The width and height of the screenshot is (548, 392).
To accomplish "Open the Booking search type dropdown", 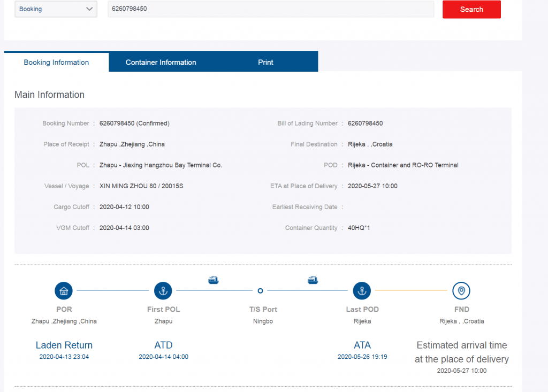I will [56, 9].
